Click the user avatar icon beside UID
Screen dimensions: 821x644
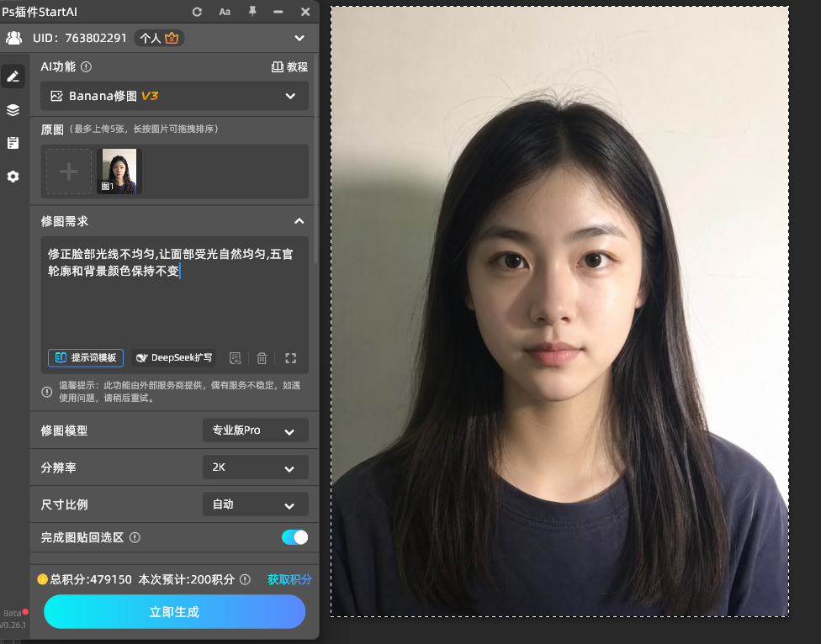[x=14, y=38]
